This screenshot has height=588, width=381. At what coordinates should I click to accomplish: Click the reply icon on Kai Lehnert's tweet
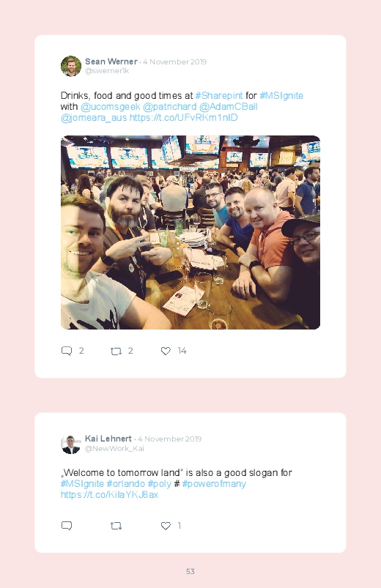[67, 526]
